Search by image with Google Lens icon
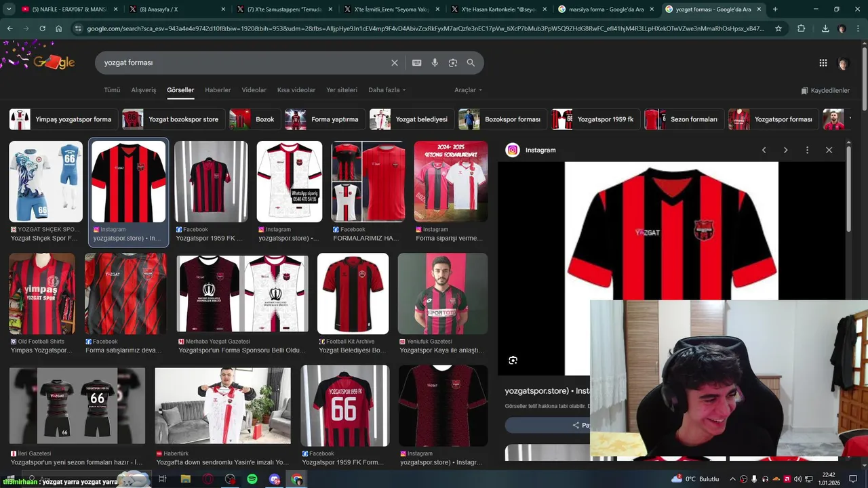The width and height of the screenshot is (868, 488). click(x=453, y=62)
